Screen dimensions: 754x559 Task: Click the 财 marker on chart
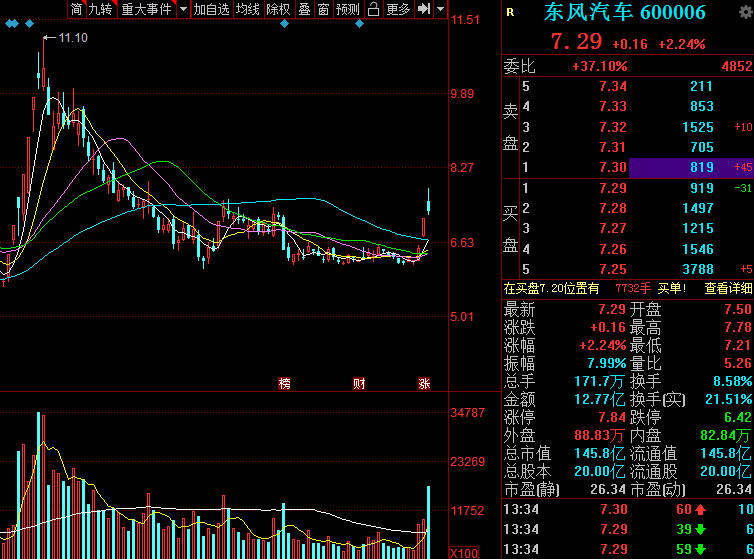coord(359,383)
